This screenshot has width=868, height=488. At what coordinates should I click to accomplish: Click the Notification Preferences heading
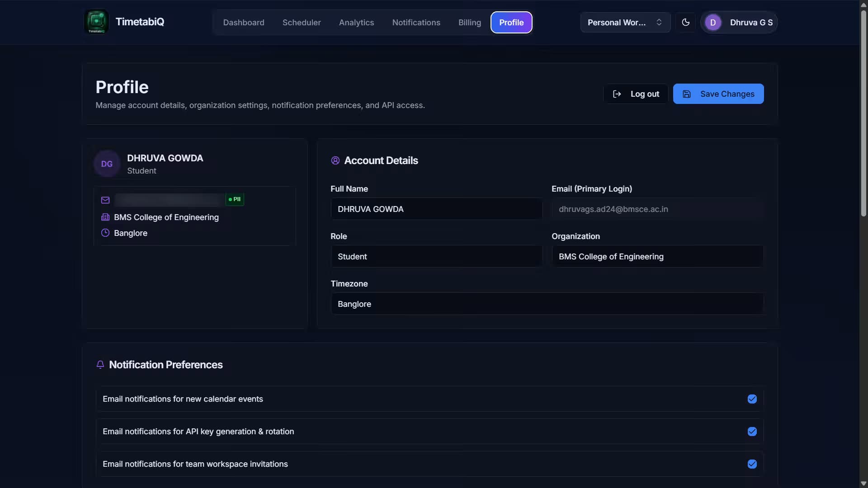coord(166,365)
